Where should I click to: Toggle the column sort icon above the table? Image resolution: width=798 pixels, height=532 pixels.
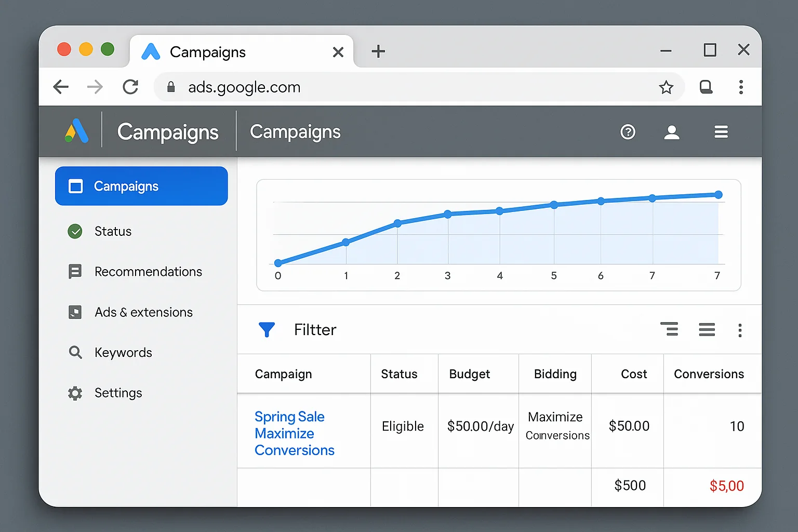click(669, 329)
